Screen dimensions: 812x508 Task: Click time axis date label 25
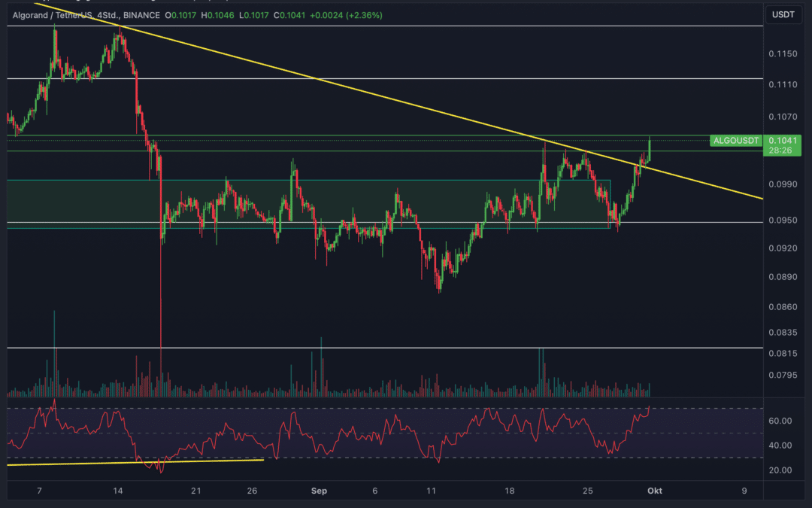pos(587,491)
